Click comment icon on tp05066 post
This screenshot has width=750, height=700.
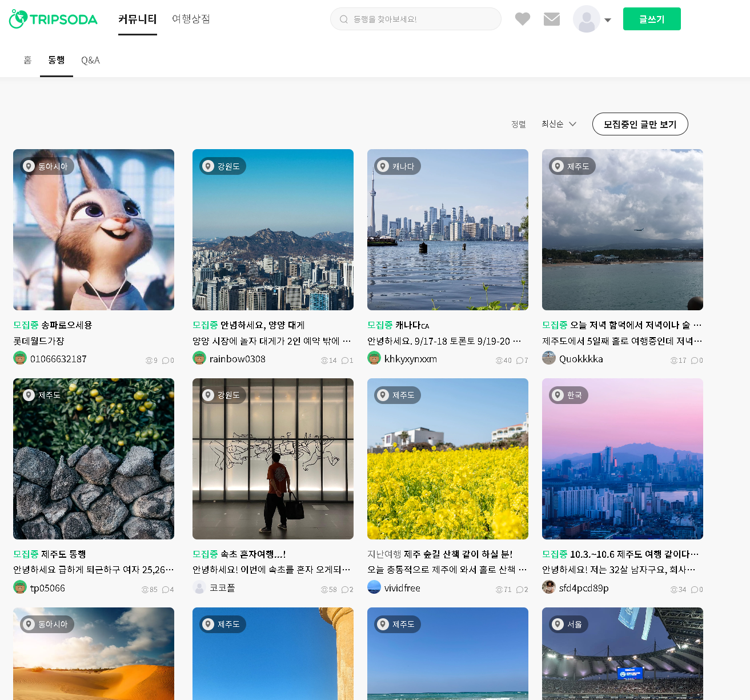(x=165, y=590)
